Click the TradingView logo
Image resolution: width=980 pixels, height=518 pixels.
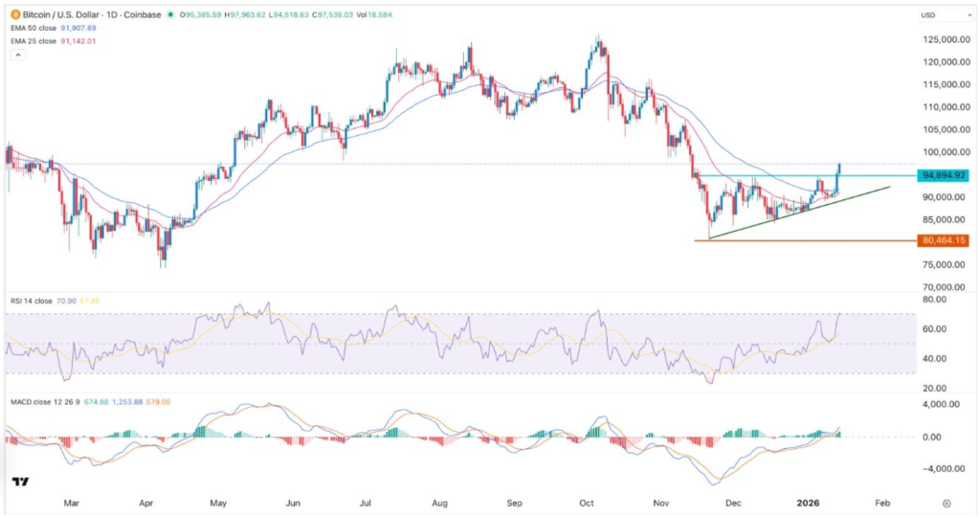(18, 482)
